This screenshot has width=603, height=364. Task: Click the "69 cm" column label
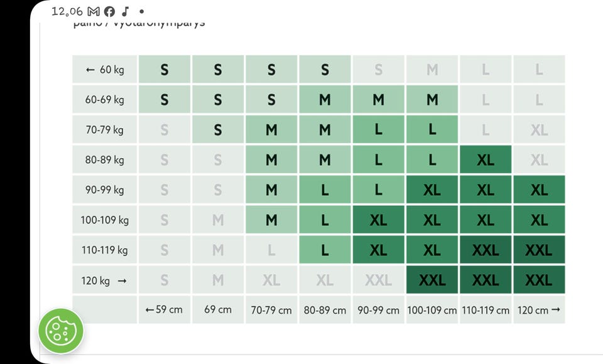point(218,310)
